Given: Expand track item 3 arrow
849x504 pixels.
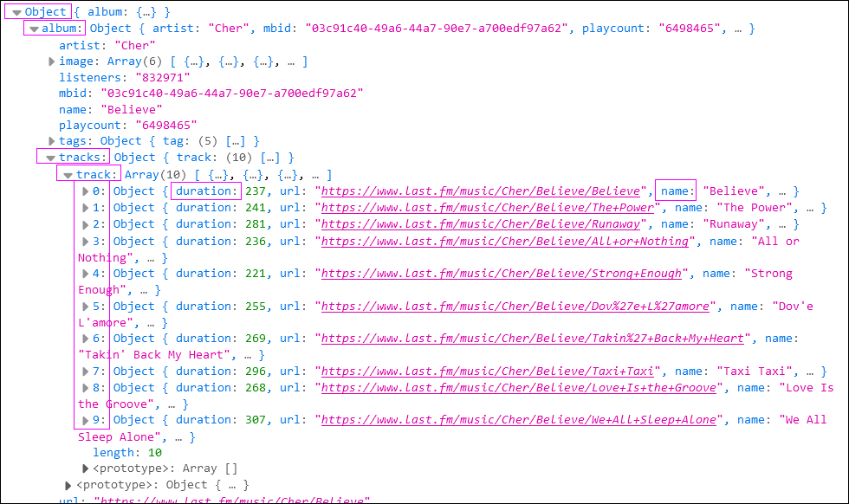Looking at the screenshot, I should 85,242.
